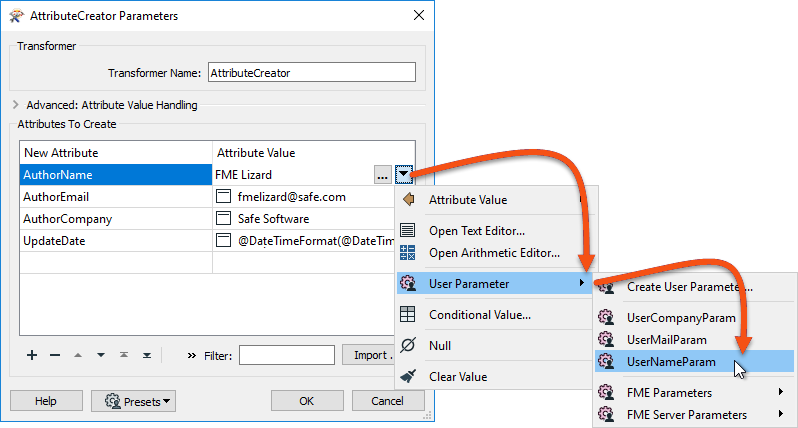The width and height of the screenshot is (798, 428).
Task: Click the Import button
Action: [370, 355]
